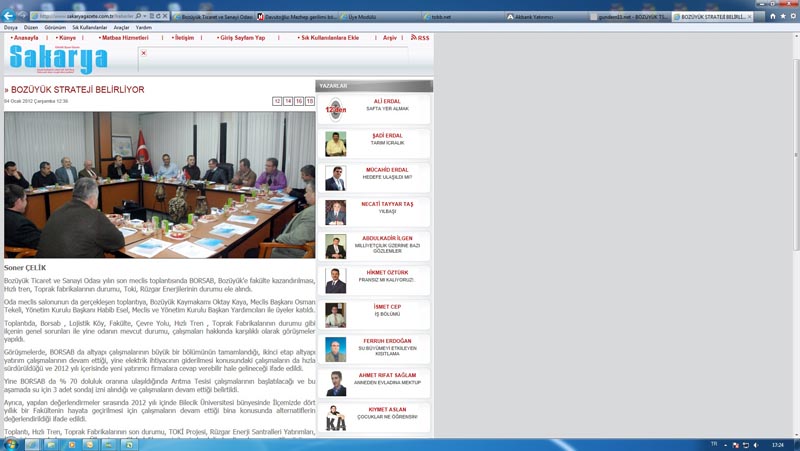Image resolution: width=800 pixels, height=451 pixels.
Task: Click the network tray icon
Action: coord(745,445)
